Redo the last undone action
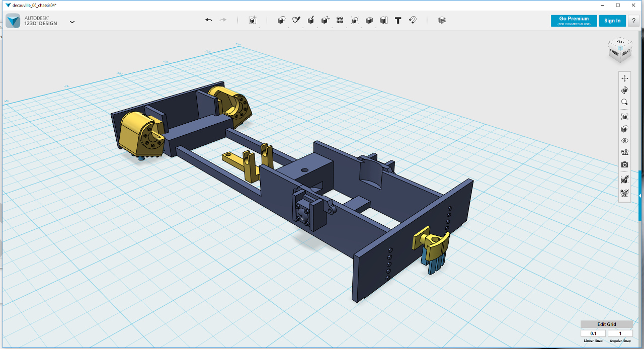Viewport: 644px width, 349px height. pos(223,20)
